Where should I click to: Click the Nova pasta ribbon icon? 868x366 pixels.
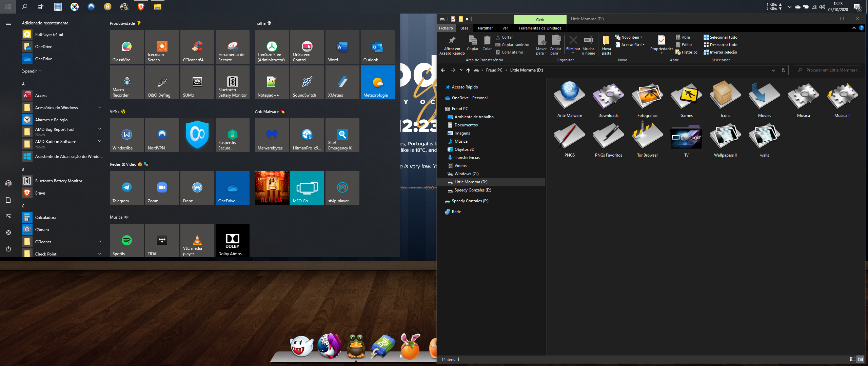tap(606, 41)
